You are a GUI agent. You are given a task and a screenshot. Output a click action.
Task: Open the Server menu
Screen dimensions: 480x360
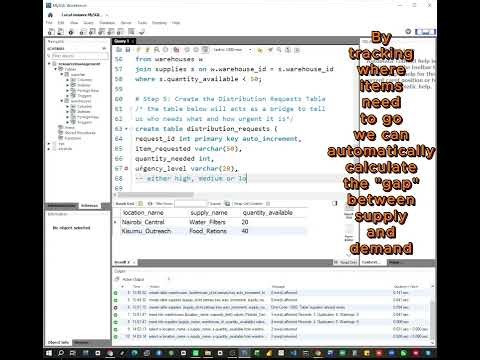coord(126,23)
